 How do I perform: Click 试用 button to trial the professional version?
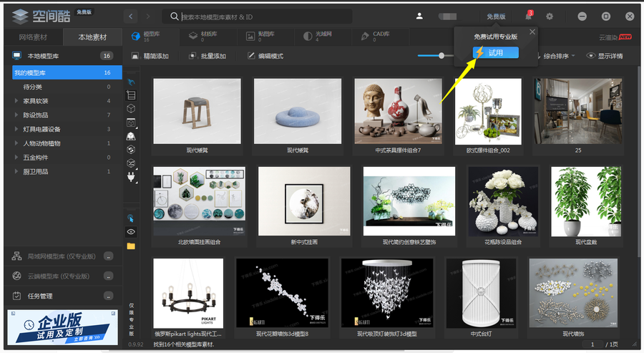click(496, 52)
